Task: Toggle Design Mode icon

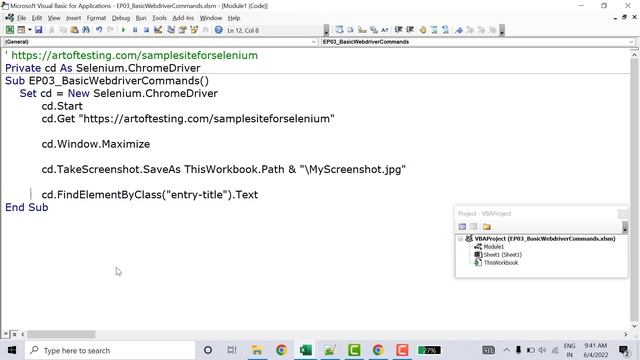Action: 158,30
